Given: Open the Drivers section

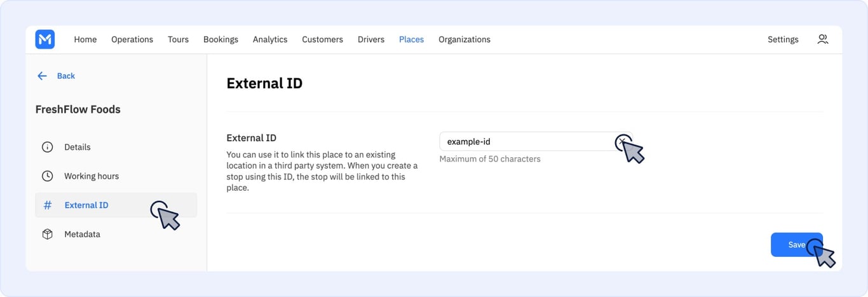Looking at the screenshot, I should [371, 39].
